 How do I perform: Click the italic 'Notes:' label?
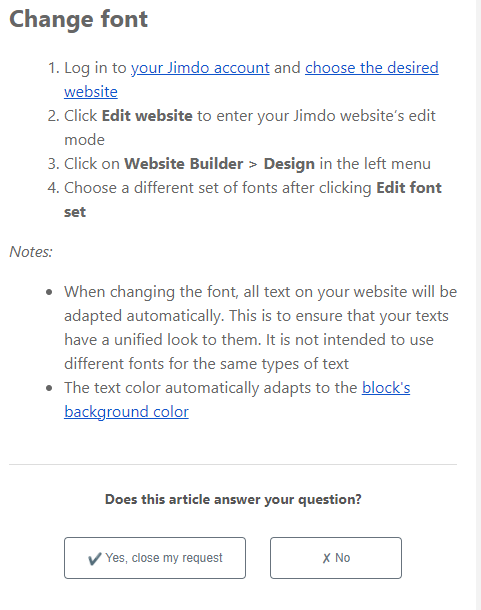[x=31, y=252]
